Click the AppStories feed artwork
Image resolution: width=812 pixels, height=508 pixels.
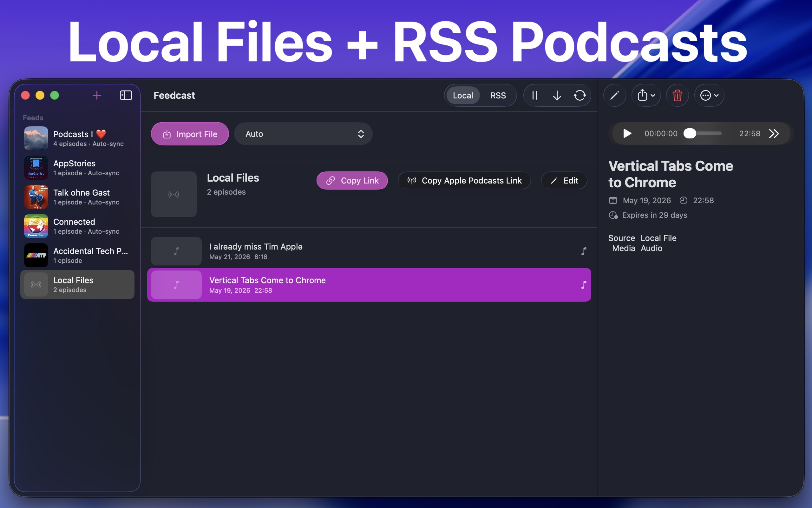pos(36,168)
